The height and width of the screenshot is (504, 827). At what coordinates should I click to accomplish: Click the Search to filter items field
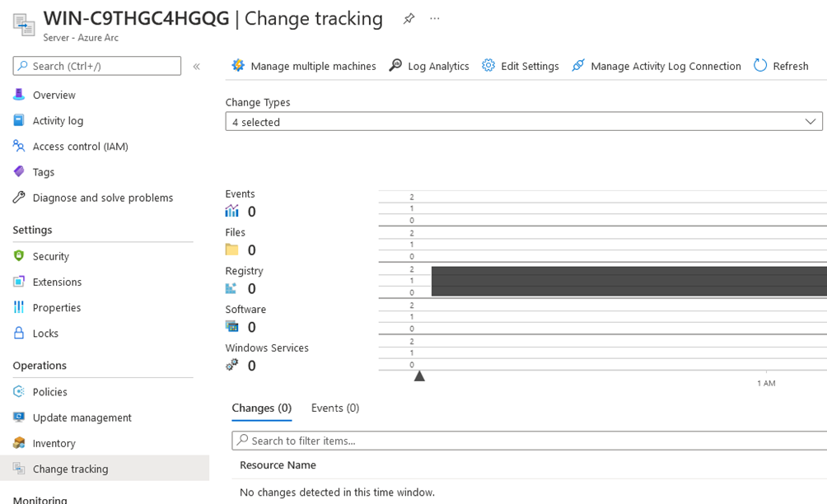point(530,441)
